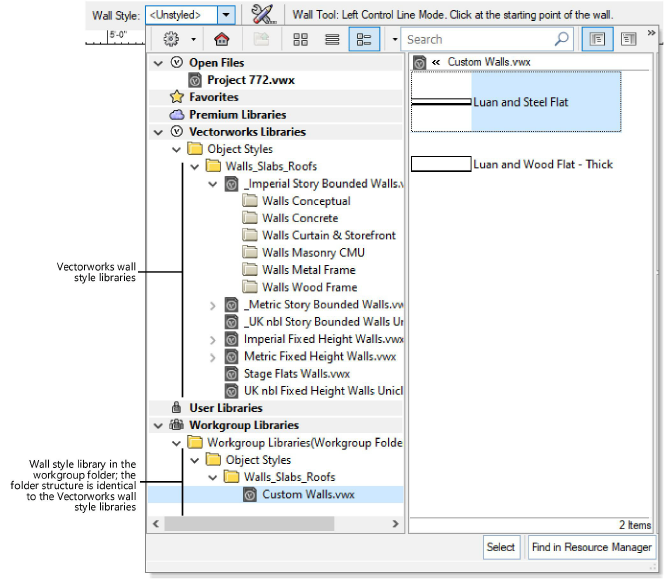Toggle the preview pane button
The height and width of the screenshot is (579, 664).
pos(628,39)
